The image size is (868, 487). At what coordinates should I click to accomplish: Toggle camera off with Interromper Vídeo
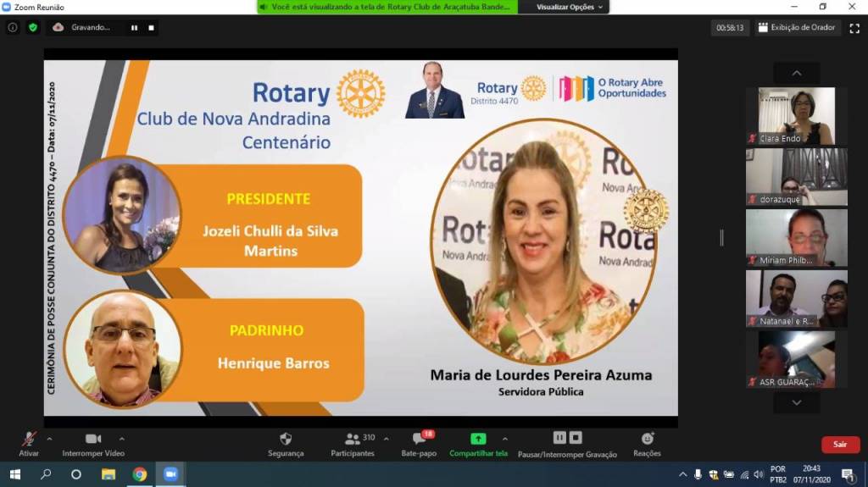click(x=93, y=443)
